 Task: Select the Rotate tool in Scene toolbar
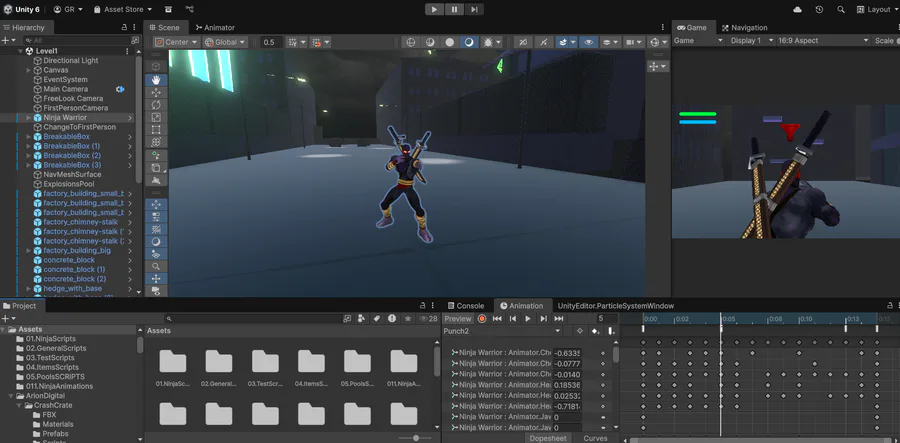(x=156, y=105)
